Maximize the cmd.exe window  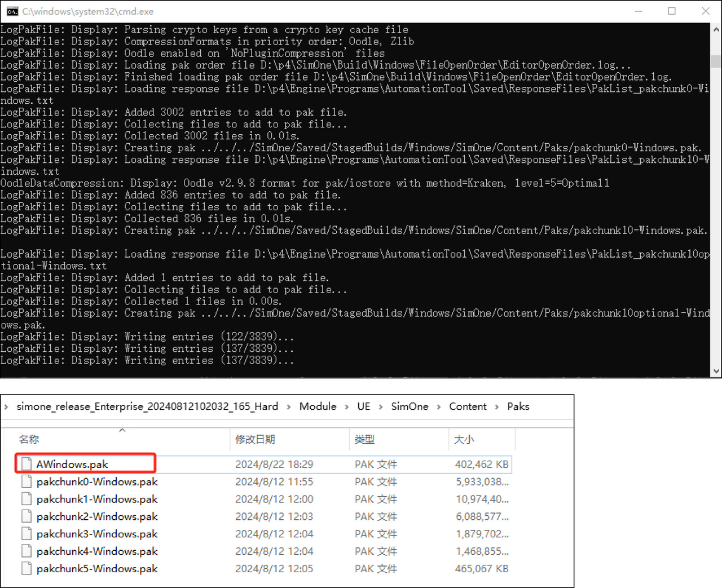(x=672, y=11)
